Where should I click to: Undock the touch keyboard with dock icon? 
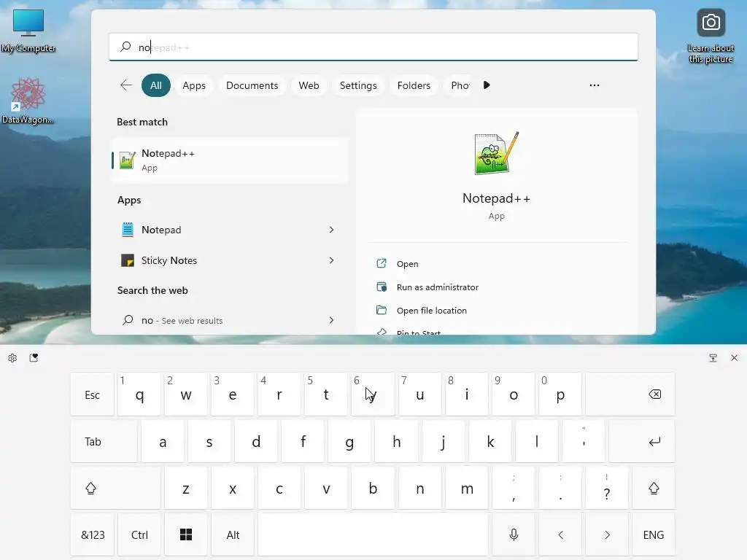click(x=713, y=357)
